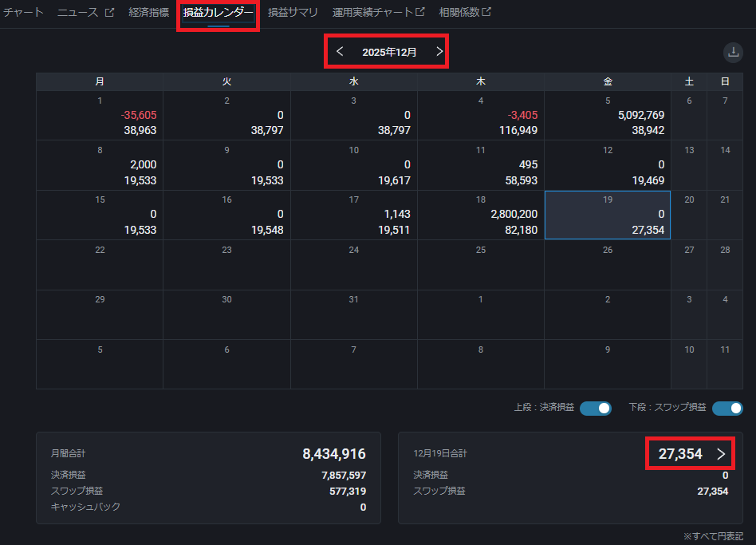Click the 月間合計 total 8,434,916

(333, 454)
